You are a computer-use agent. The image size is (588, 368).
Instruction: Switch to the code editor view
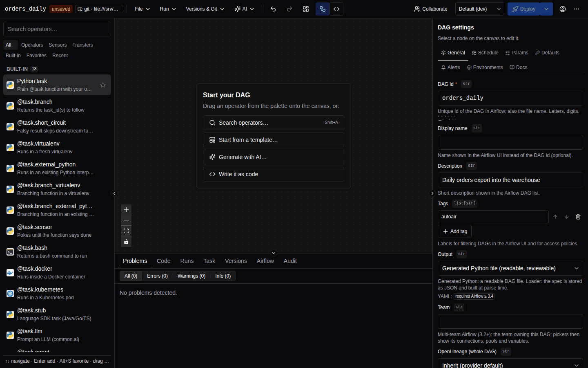336,9
